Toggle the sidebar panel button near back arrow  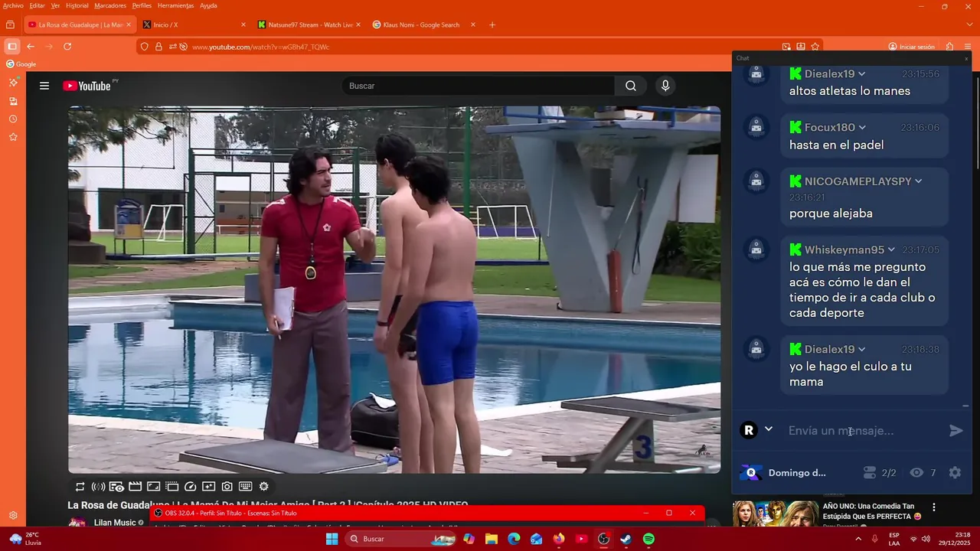pos(12,47)
